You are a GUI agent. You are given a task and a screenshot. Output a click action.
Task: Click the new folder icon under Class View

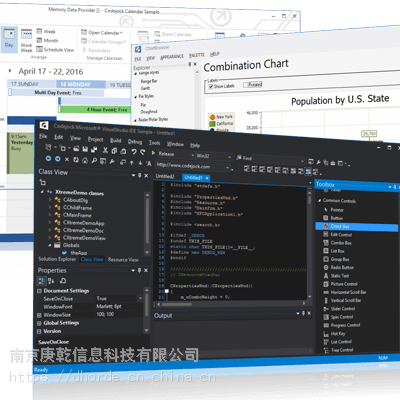43,182
